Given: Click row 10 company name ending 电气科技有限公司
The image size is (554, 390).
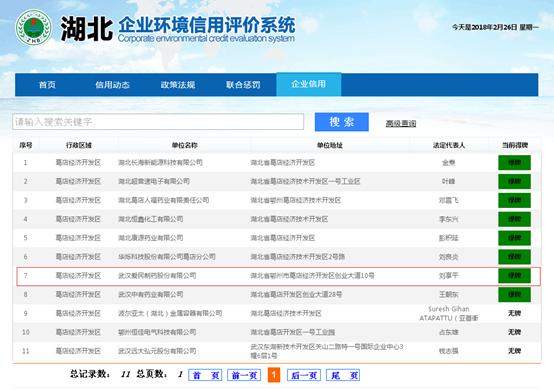Looking at the screenshot, I should 157,332.
